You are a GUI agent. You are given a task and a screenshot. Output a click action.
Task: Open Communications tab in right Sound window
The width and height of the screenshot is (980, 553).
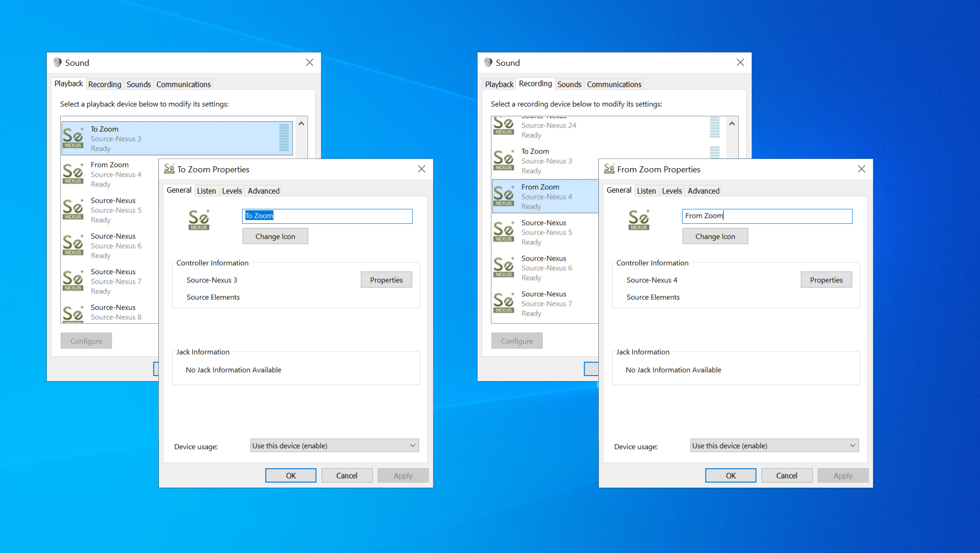(x=614, y=84)
